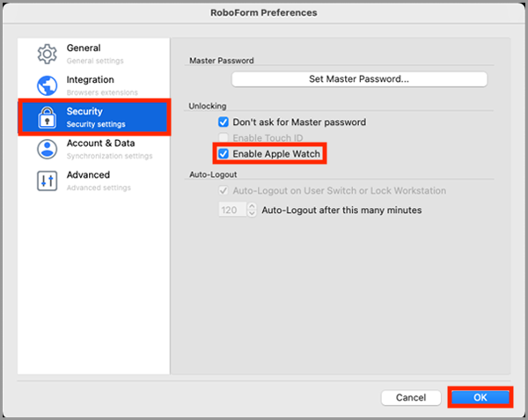Image resolution: width=528 pixels, height=420 pixels.
Task: Disable the Enable Apple Watch checkbox
Action: (224, 154)
